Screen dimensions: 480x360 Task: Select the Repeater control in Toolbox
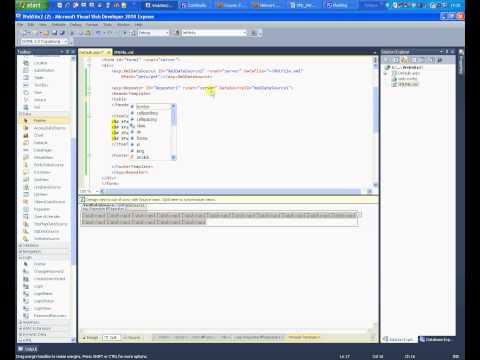point(42,209)
